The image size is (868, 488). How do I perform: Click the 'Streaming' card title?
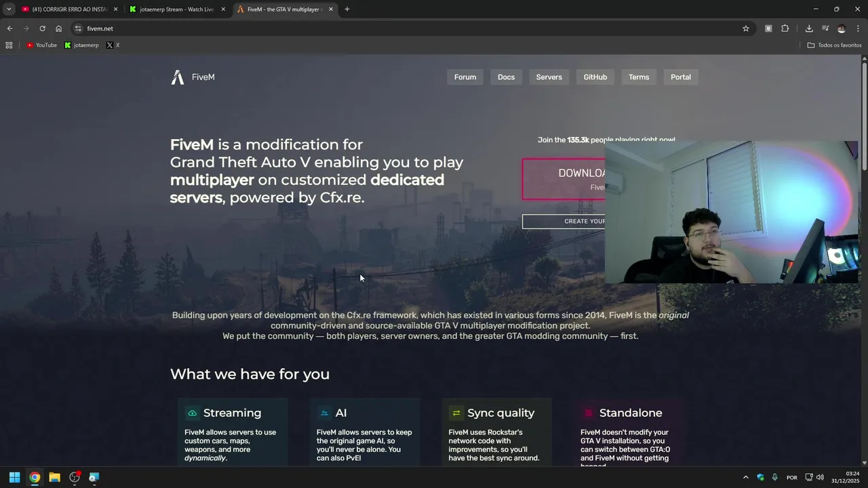tap(232, 413)
